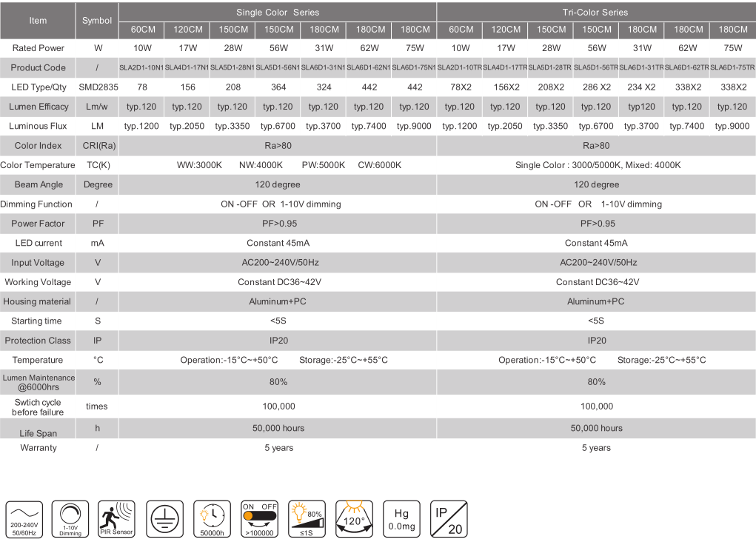756x542 pixels.
Task: Select product code SLA6D1-62TR
Action: [x=687, y=67]
